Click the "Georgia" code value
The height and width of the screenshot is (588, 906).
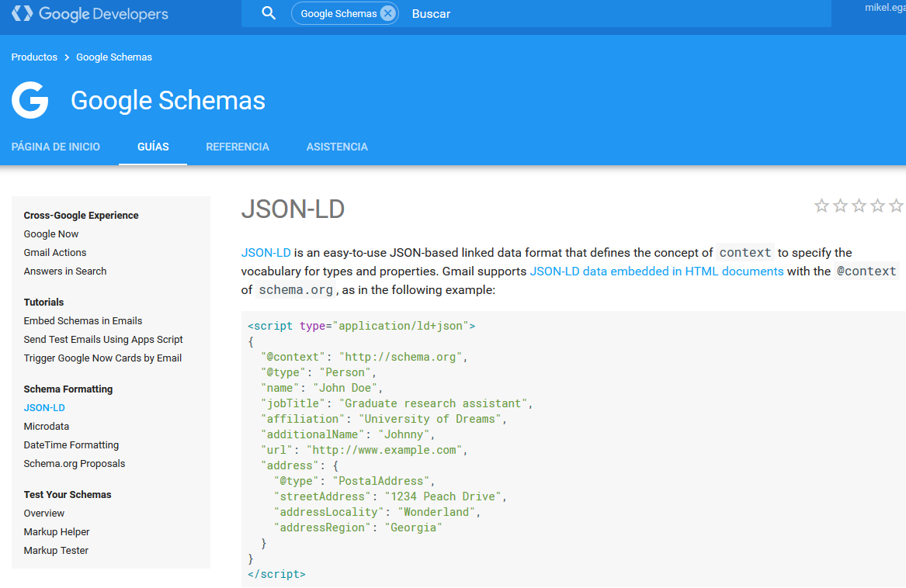(413, 527)
